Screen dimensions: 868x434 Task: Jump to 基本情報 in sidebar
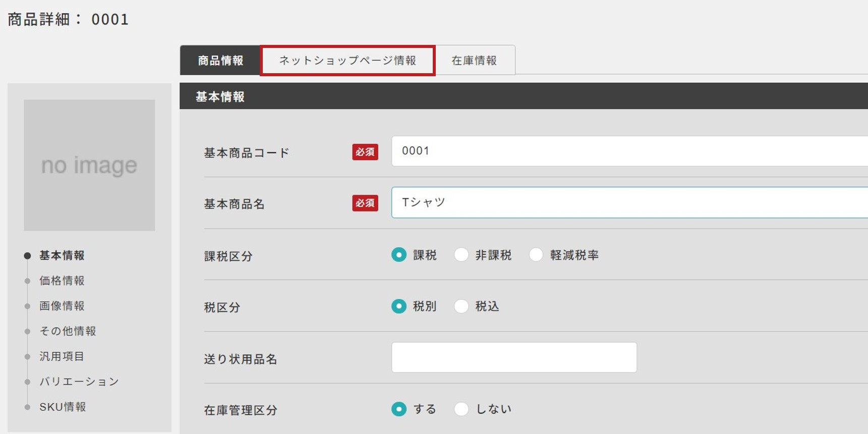click(62, 255)
